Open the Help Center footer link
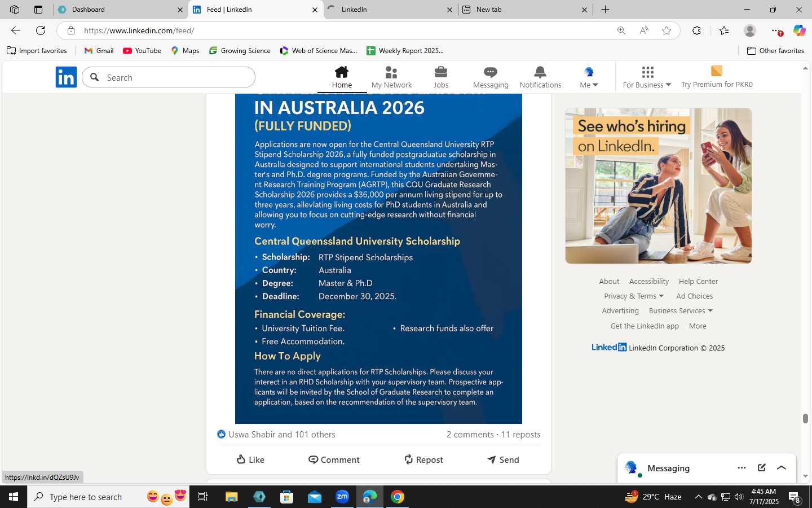 tap(698, 281)
